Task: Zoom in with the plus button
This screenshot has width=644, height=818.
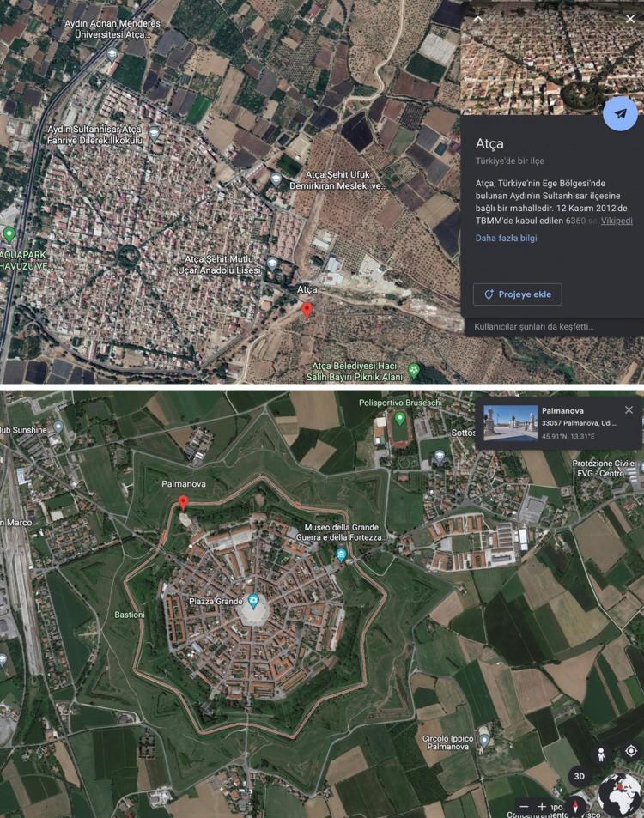Action: click(x=542, y=807)
